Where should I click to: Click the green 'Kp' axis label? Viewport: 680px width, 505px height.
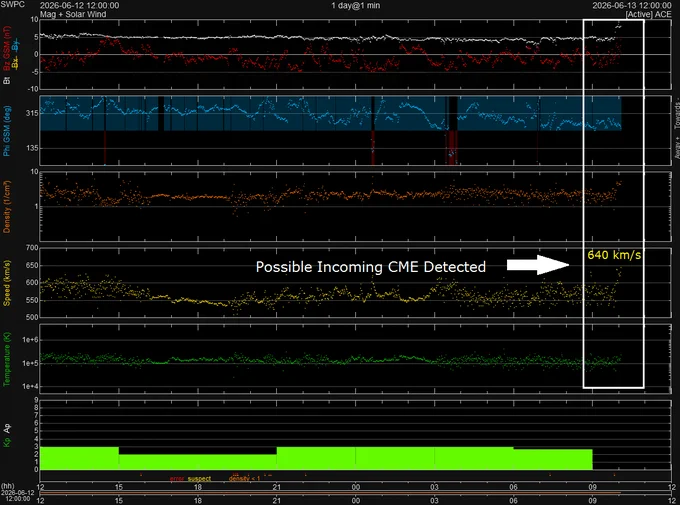[7, 442]
